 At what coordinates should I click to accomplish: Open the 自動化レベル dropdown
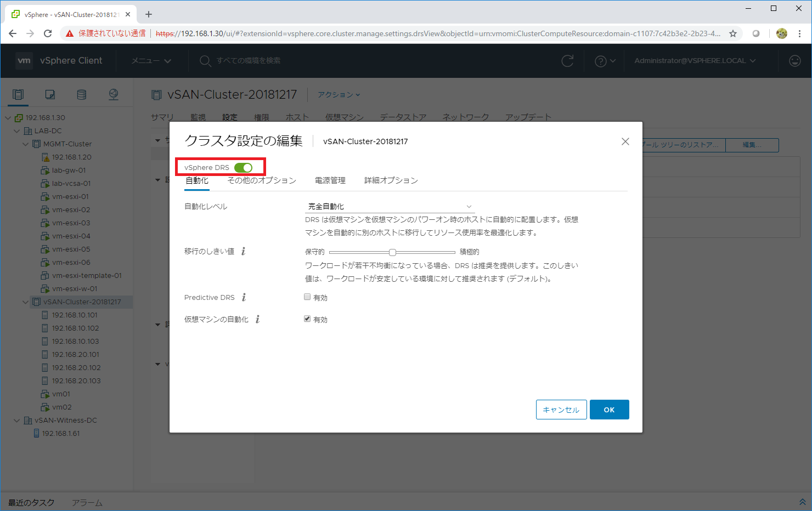pyautogui.click(x=390, y=207)
